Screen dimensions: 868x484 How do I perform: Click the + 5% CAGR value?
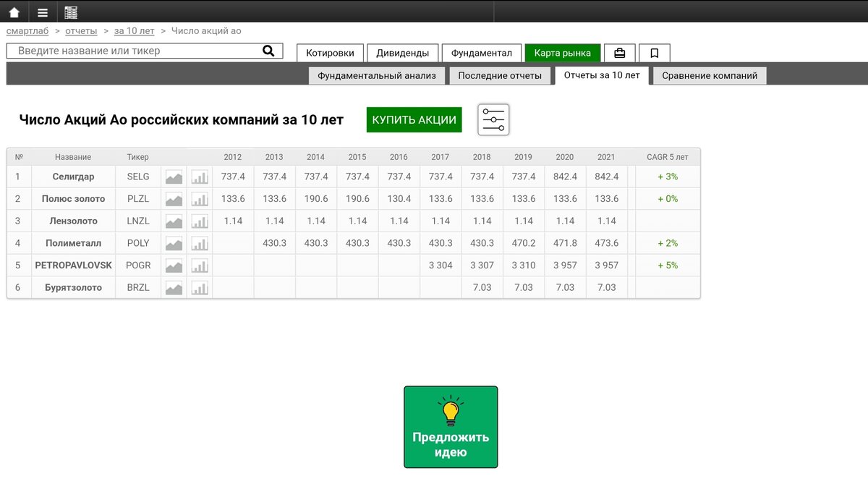[668, 266]
